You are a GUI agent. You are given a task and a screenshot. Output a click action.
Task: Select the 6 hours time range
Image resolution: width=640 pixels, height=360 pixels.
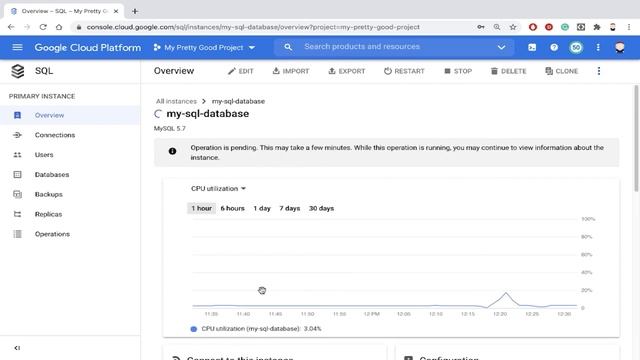(232, 208)
